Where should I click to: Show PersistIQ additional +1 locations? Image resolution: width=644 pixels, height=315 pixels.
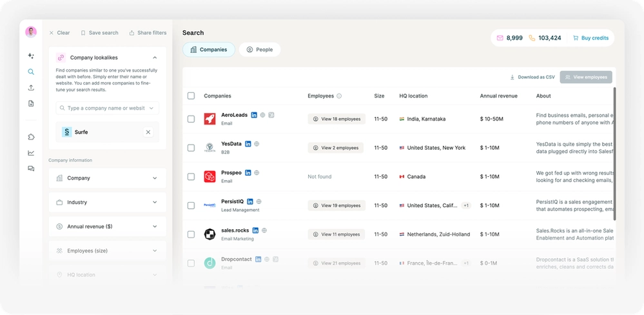click(x=465, y=205)
